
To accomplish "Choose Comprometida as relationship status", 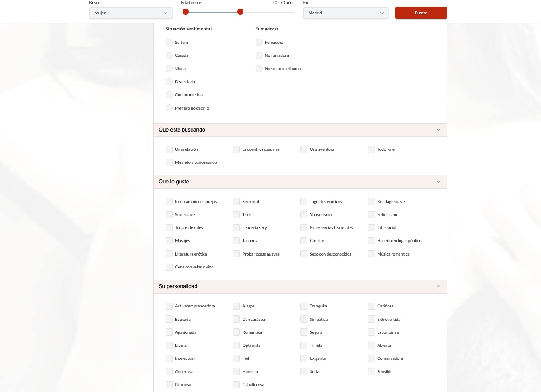I will [169, 95].
